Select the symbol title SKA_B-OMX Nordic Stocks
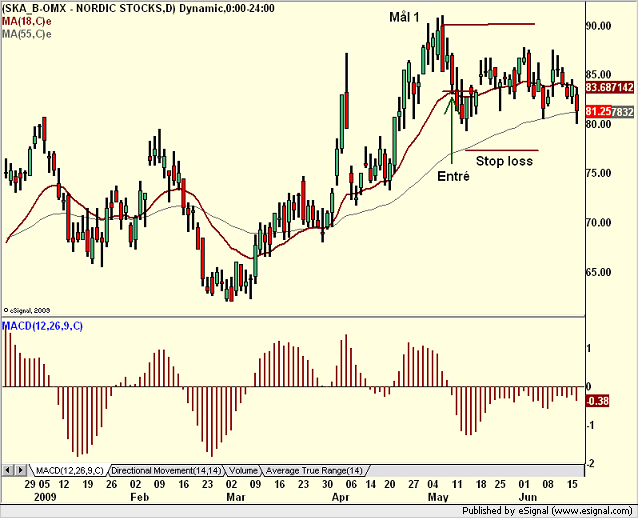Screen dimensions: 638x518 click(x=138, y=8)
